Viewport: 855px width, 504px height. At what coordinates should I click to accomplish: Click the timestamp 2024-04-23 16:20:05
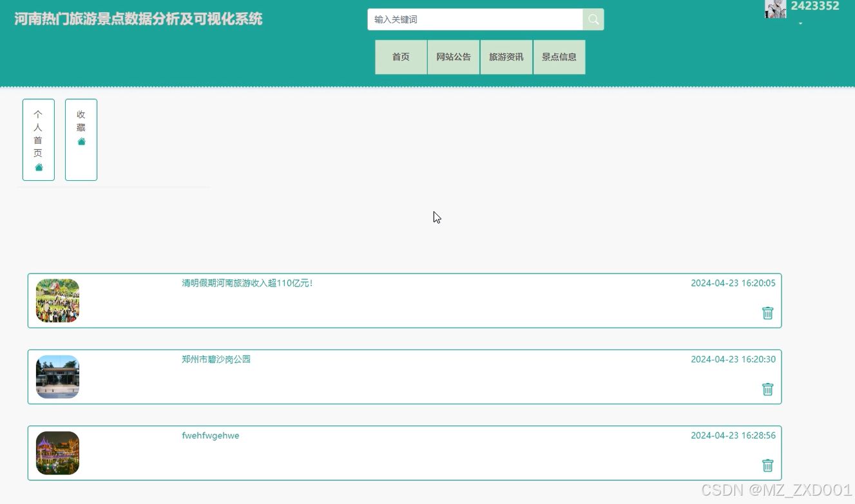[x=733, y=283]
